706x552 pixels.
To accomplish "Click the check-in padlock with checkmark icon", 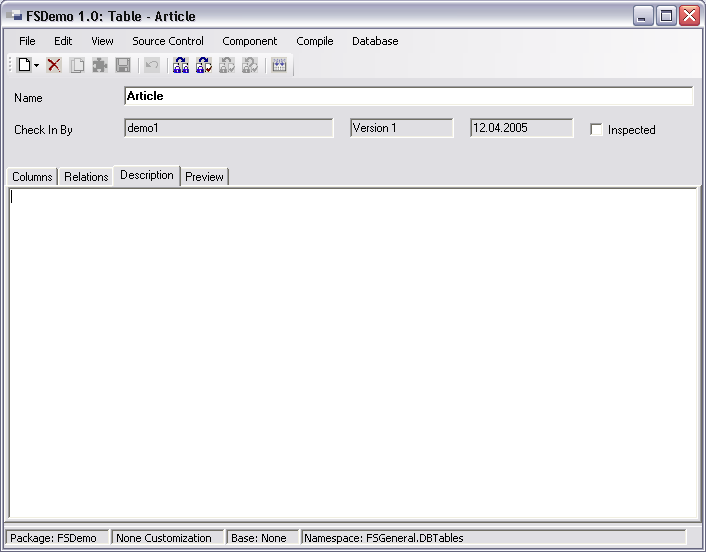I will (x=204, y=65).
